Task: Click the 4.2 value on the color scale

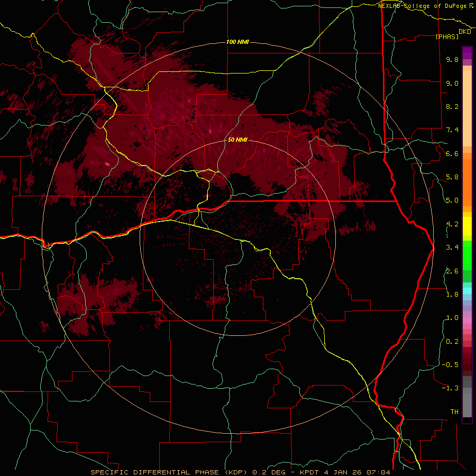Action: click(452, 224)
